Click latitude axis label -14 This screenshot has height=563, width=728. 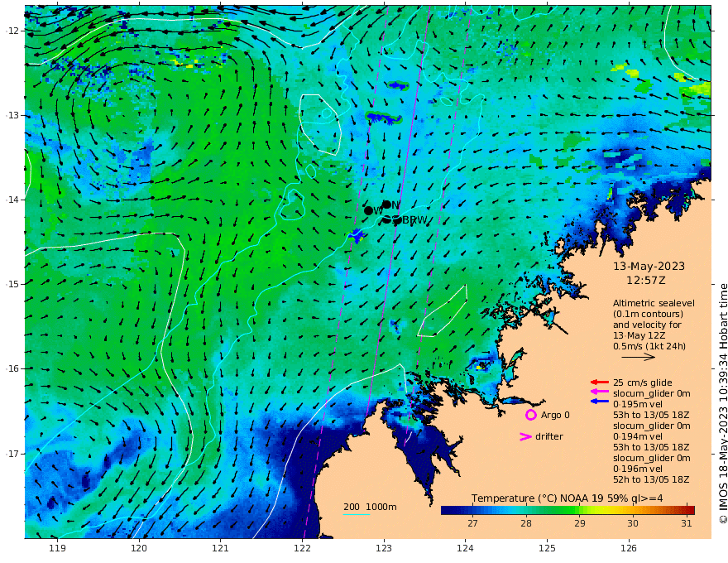(12, 200)
